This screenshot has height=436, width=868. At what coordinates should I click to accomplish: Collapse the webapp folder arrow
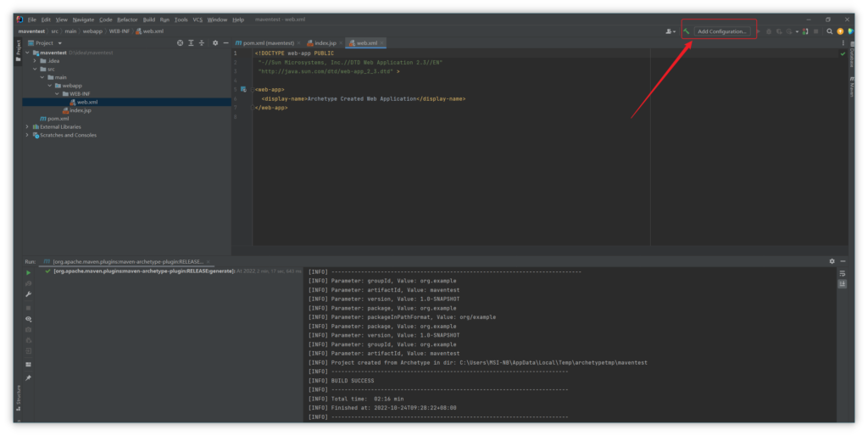point(49,86)
